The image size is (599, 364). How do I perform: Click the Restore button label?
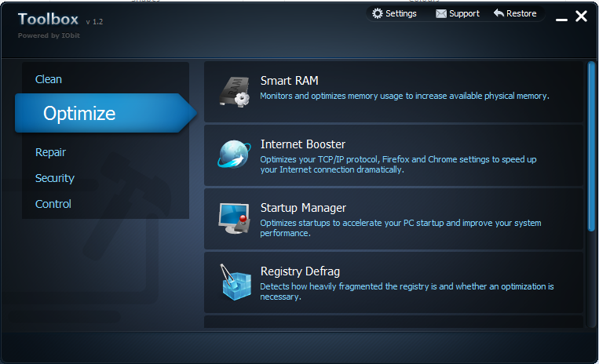[x=521, y=13]
